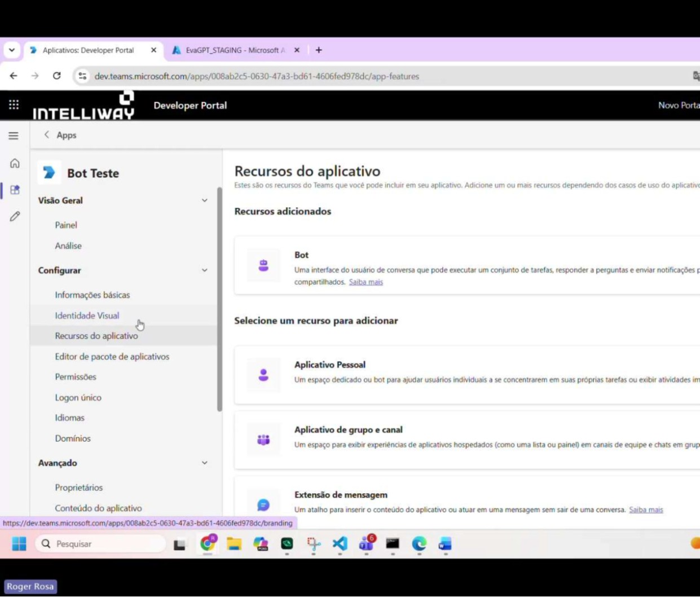700x597 pixels.
Task: Click the Aplicativo Pessoal icon
Action: pyautogui.click(x=263, y=375)
